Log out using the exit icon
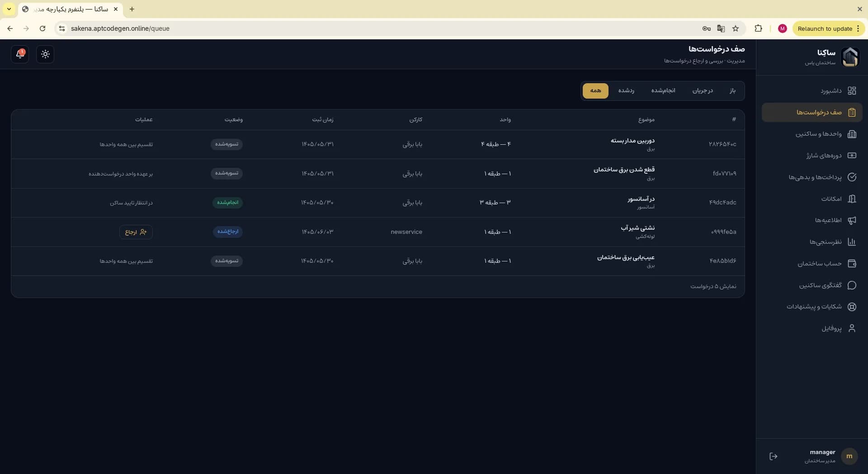868x474 pixels. click(x=774, y=456)
